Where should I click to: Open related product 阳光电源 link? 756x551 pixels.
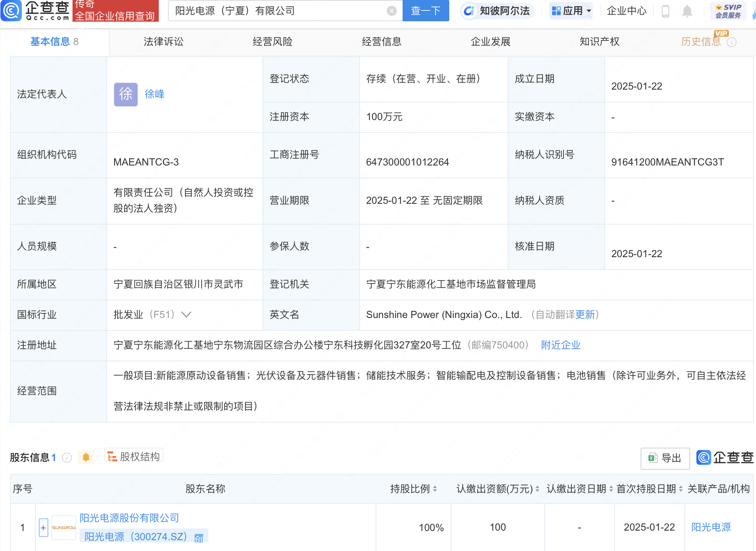click(711, 527)
